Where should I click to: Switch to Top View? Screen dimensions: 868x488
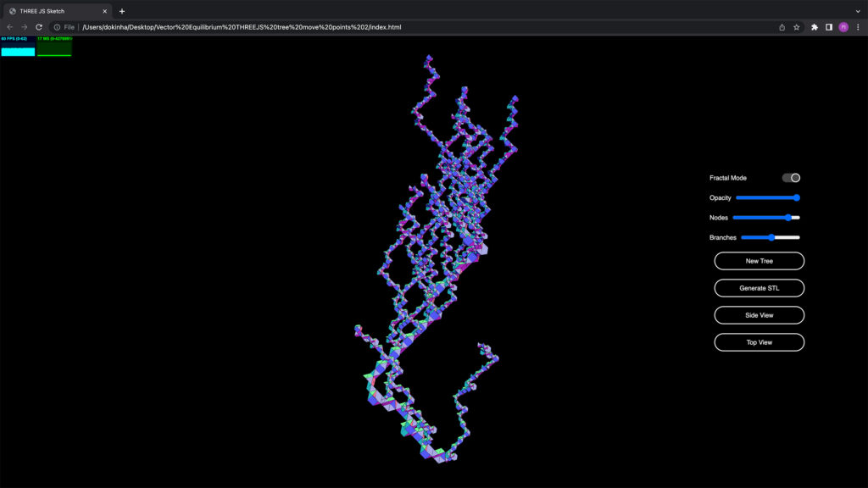759,342
